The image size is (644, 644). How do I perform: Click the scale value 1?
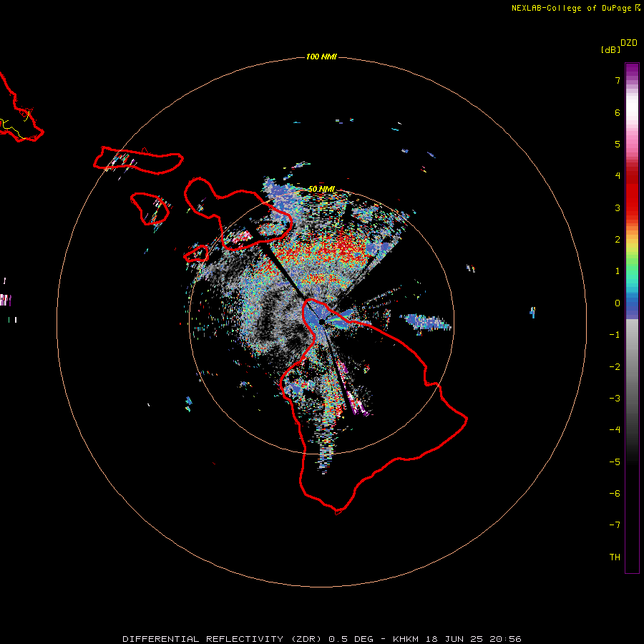pyautogui.click(x=618, y=271)
